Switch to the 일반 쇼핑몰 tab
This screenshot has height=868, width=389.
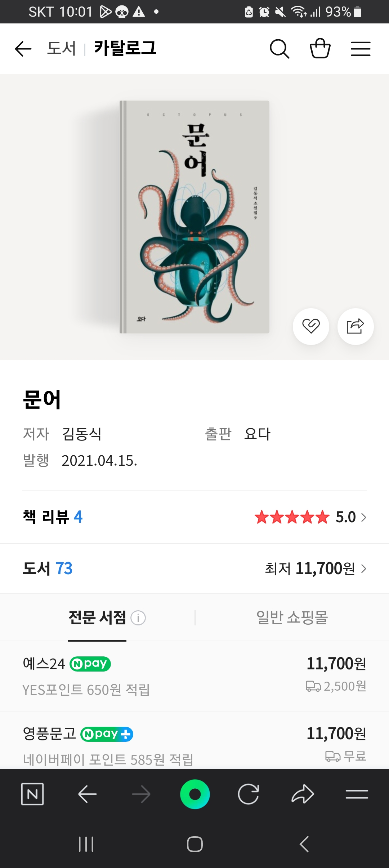tap(292, 617)
